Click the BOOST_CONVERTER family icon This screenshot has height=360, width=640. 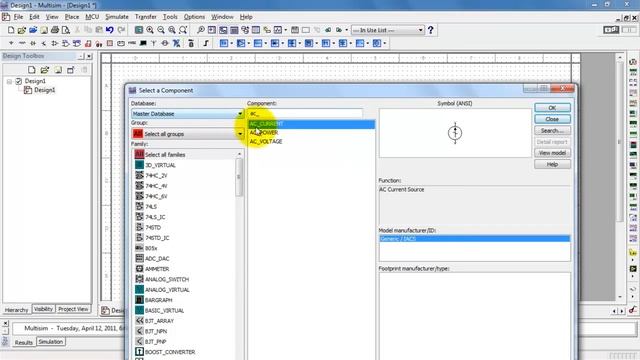(x=139, y=352)
